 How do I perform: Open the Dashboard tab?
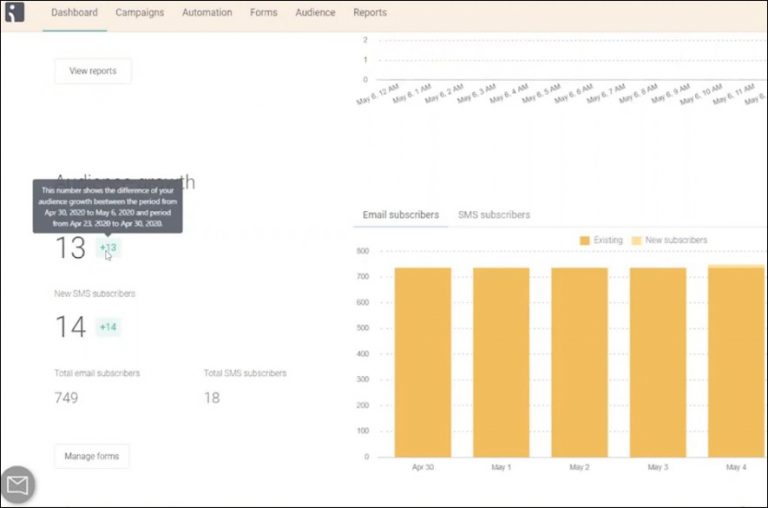pos(75,13)
